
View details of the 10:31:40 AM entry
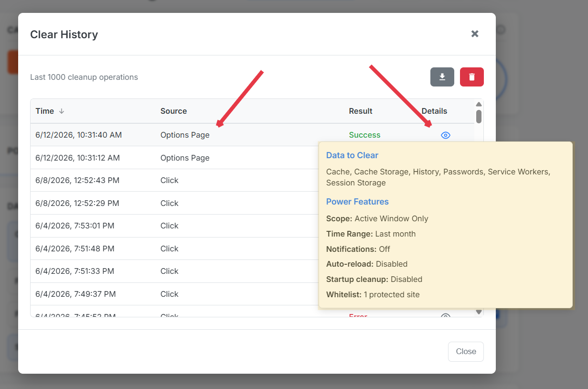446,135
